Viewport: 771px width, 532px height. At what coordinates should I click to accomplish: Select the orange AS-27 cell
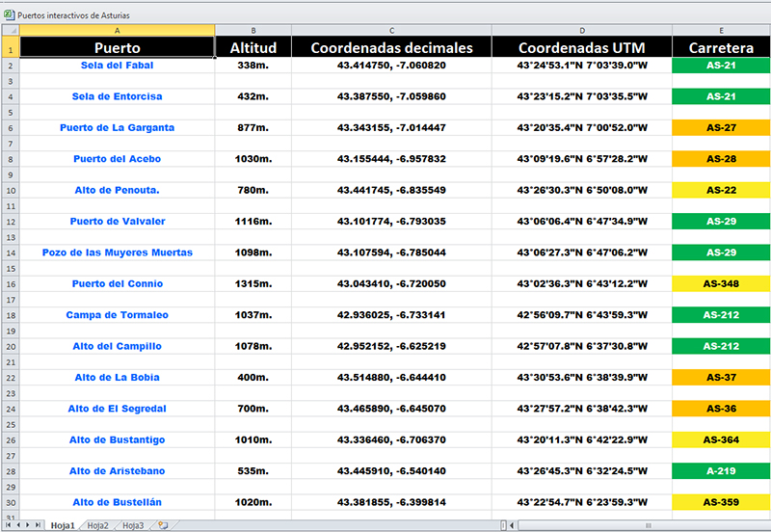pyautogui.click(x=721, y=127)
